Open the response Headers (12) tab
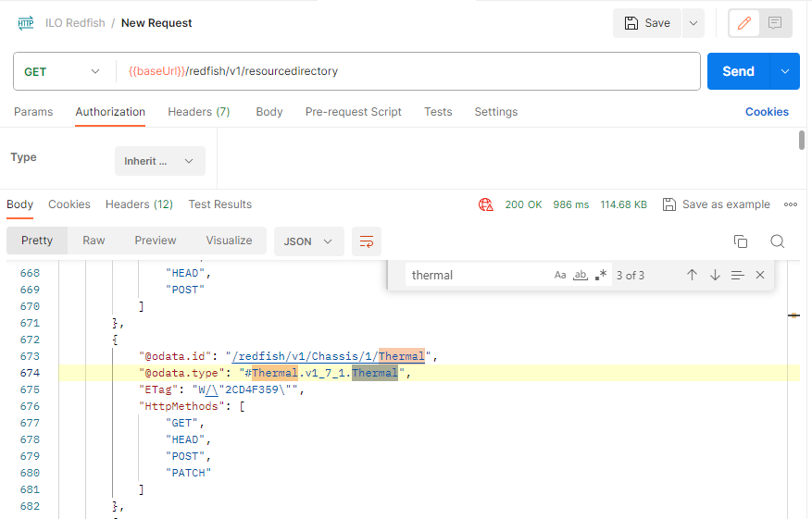 [x=139, y=204]
